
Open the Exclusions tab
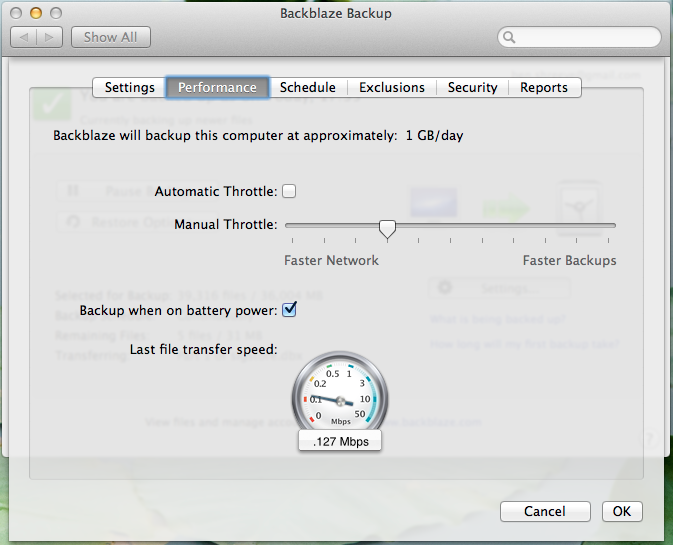point(392,88)
